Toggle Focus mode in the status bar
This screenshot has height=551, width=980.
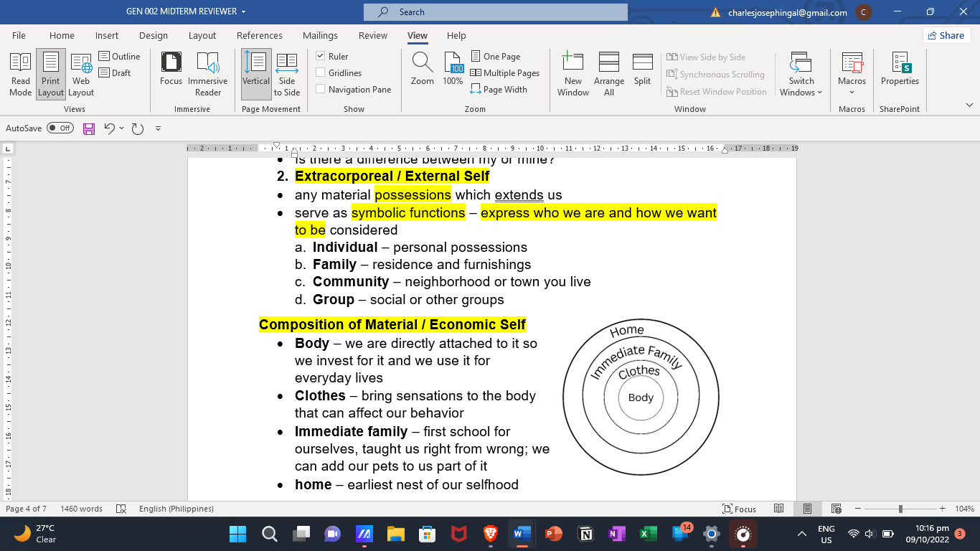739,509
